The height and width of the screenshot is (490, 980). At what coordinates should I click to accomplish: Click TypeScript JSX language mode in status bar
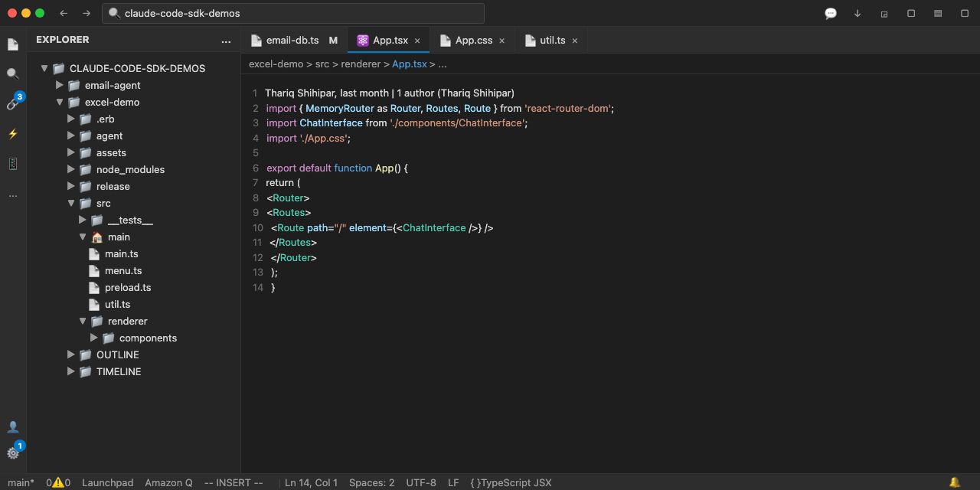(x=511, y=482)
